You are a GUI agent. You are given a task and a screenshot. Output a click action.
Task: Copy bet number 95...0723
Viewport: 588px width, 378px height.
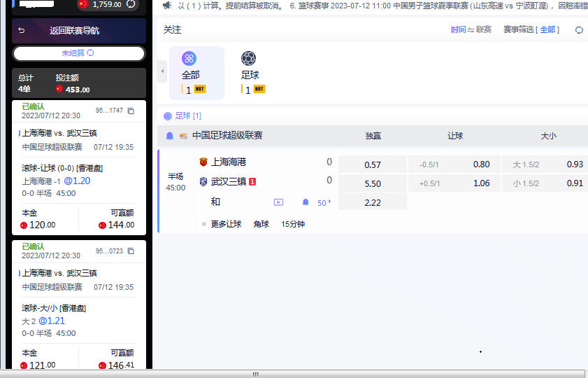131,251
